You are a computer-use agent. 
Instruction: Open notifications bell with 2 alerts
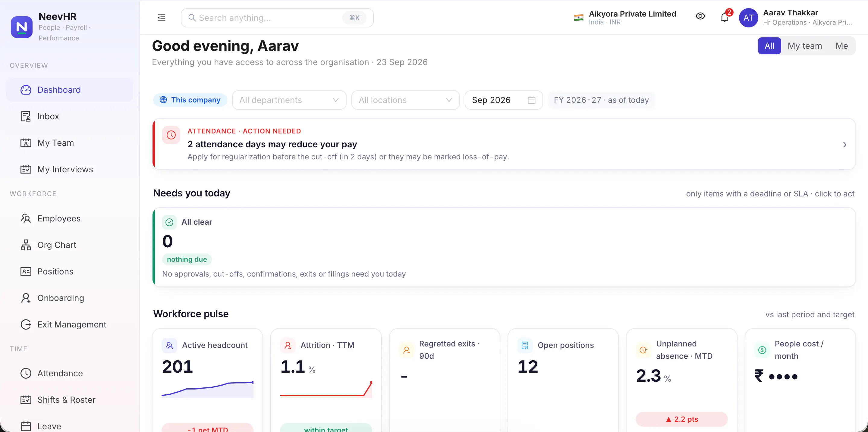725,17
